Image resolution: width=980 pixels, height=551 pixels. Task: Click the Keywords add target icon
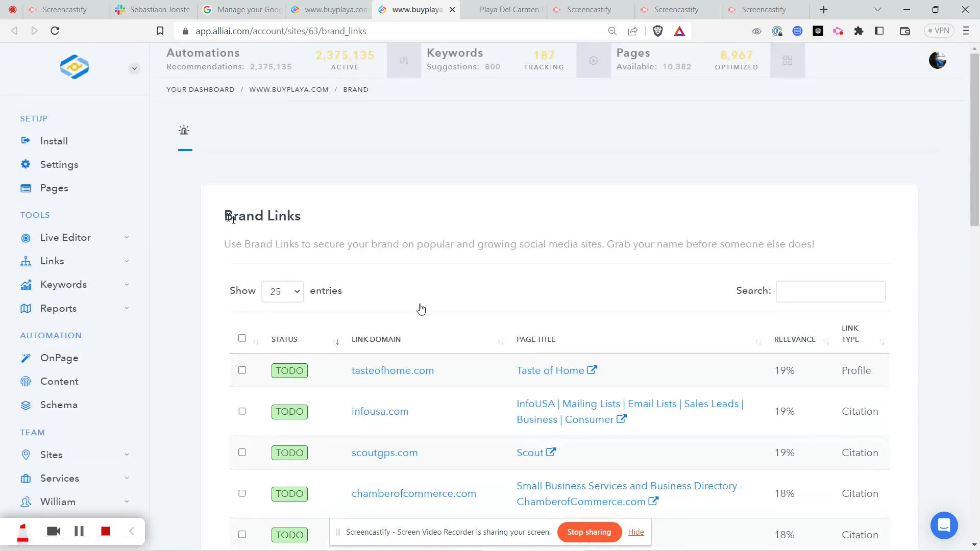pos(593,61)
